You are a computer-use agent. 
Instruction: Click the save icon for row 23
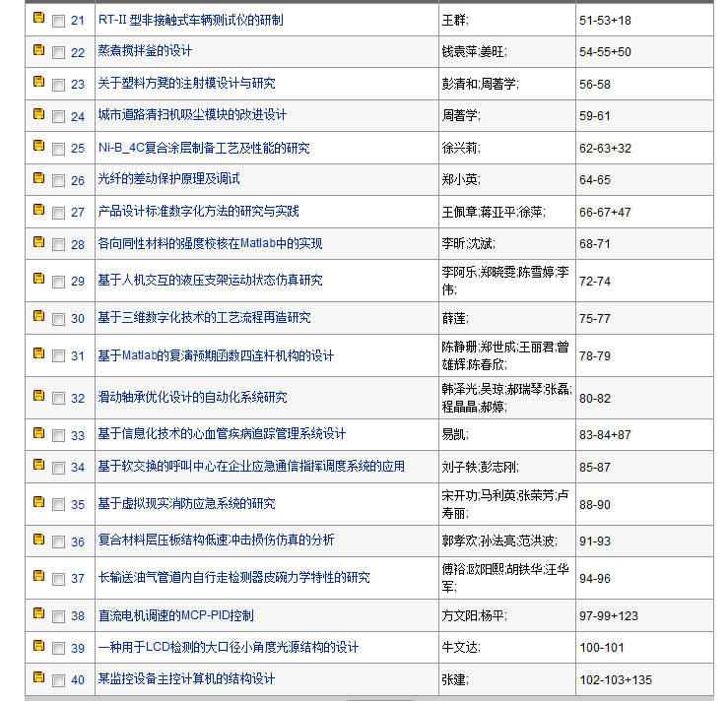click(39, 82)
